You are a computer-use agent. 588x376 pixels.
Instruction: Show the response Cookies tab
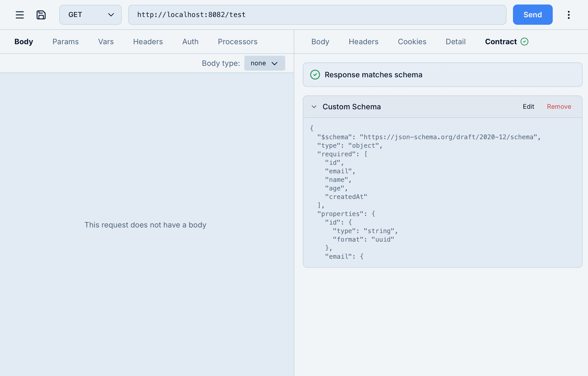412,42
